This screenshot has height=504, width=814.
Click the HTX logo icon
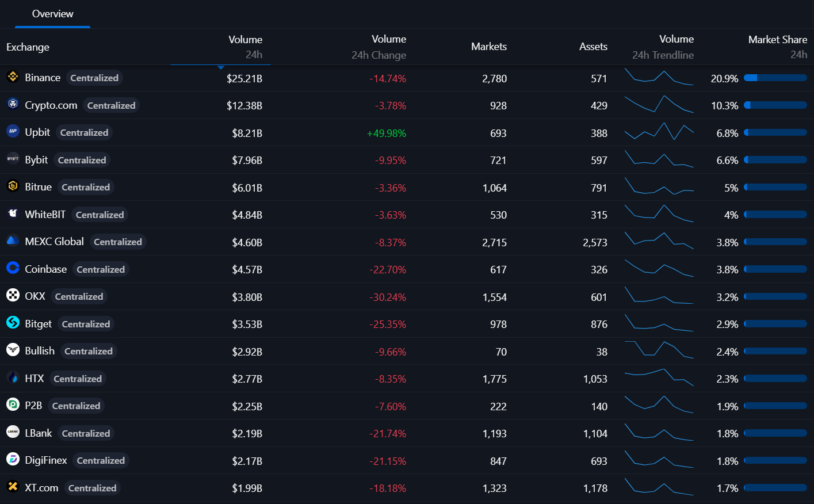tap(13, 377)
